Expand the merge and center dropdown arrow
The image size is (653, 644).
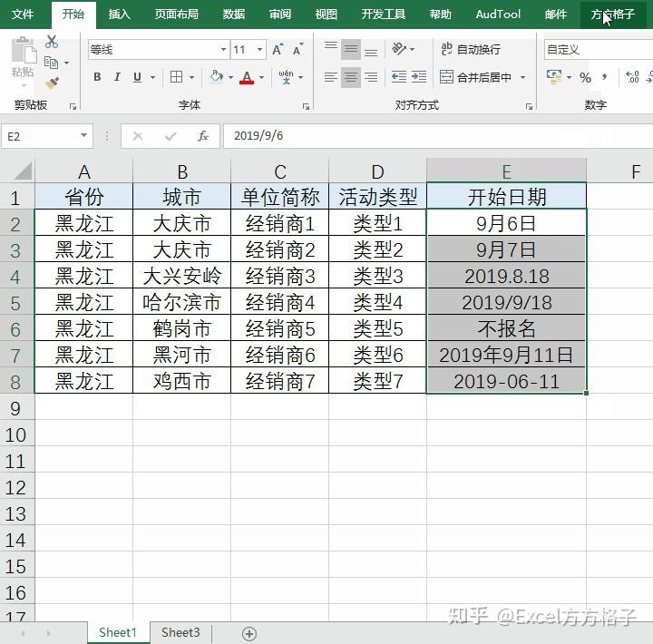(522, 77)
